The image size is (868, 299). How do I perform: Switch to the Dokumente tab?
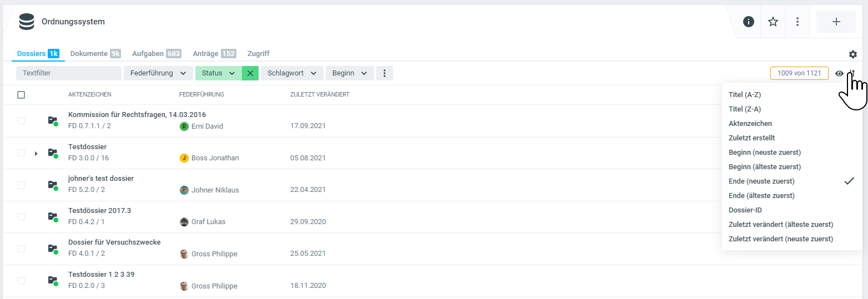coord(95,54)
